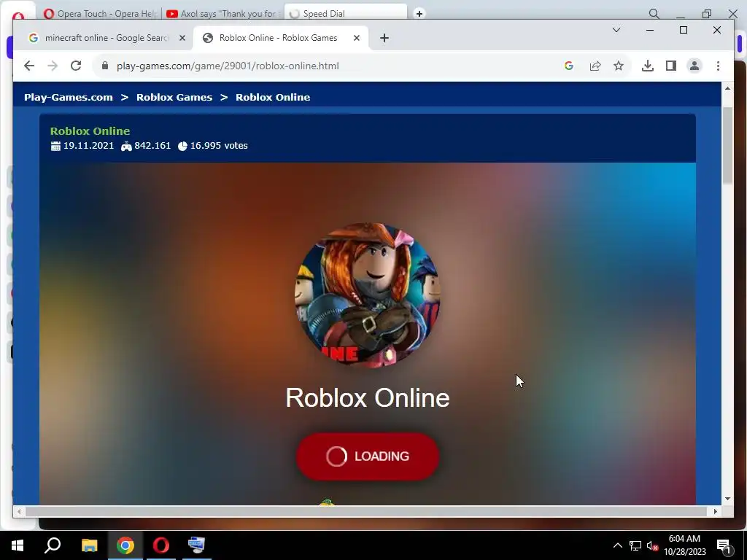747x560 pixels.
Task: Click the muted volume icon in tray
Action: tap(652, 545)
